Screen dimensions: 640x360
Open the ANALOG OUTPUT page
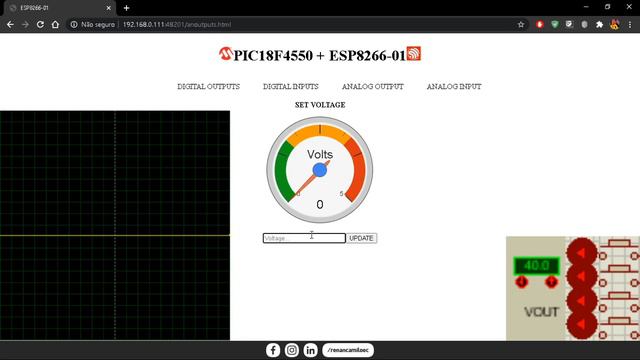coord(373,87)
